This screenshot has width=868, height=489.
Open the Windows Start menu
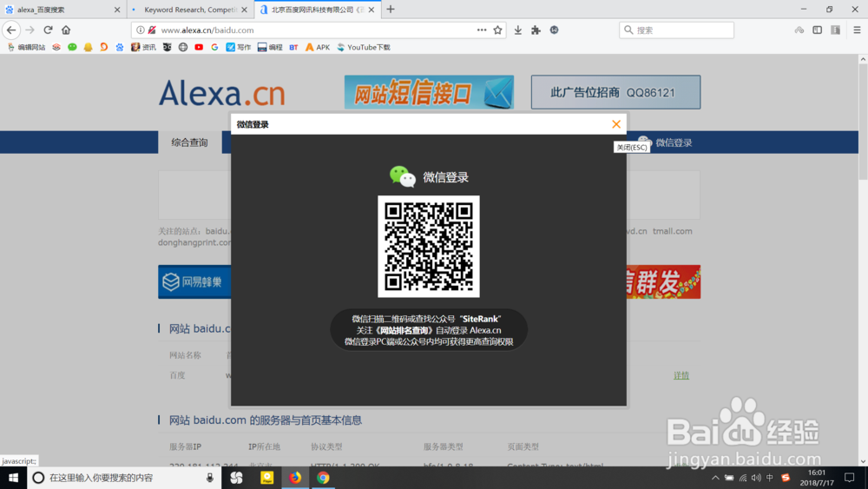[13, 478]
